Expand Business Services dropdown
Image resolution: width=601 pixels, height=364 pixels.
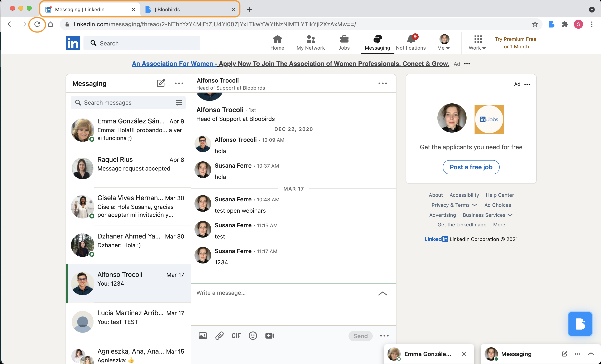click(487, 215)
